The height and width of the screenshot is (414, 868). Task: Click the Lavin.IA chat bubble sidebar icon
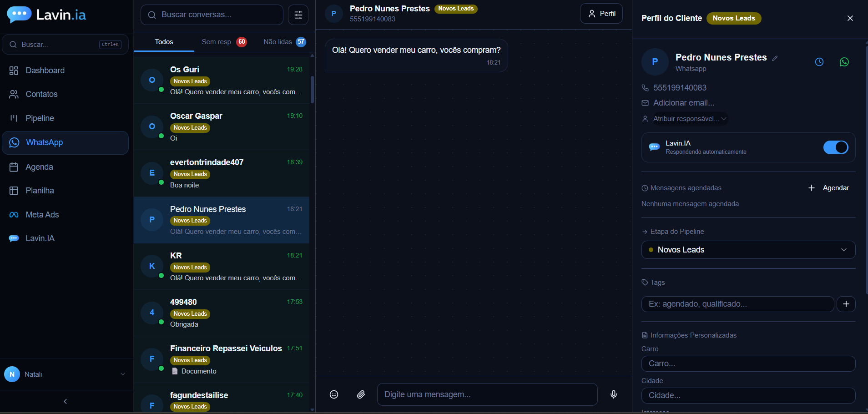pyautogui.click(x=14, y=238)
